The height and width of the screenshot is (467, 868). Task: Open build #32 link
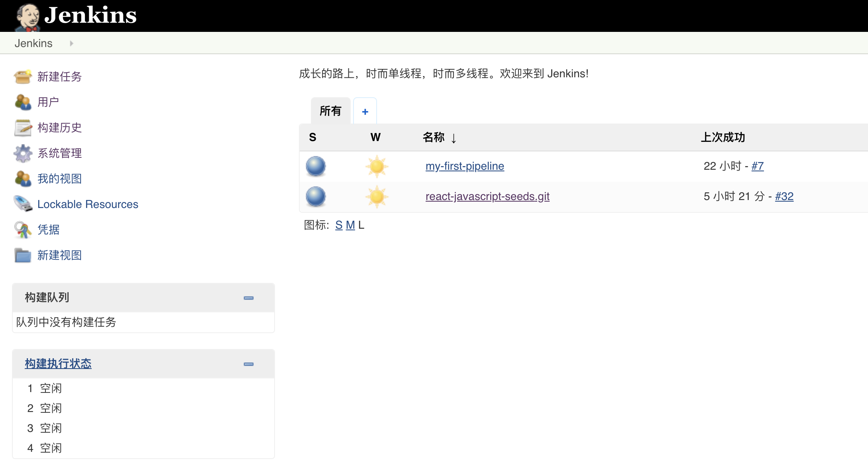tap(784, 196)
